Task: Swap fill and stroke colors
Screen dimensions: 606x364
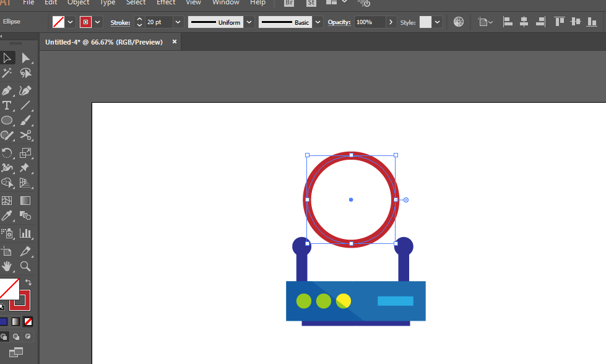Action: coord(28,282)
